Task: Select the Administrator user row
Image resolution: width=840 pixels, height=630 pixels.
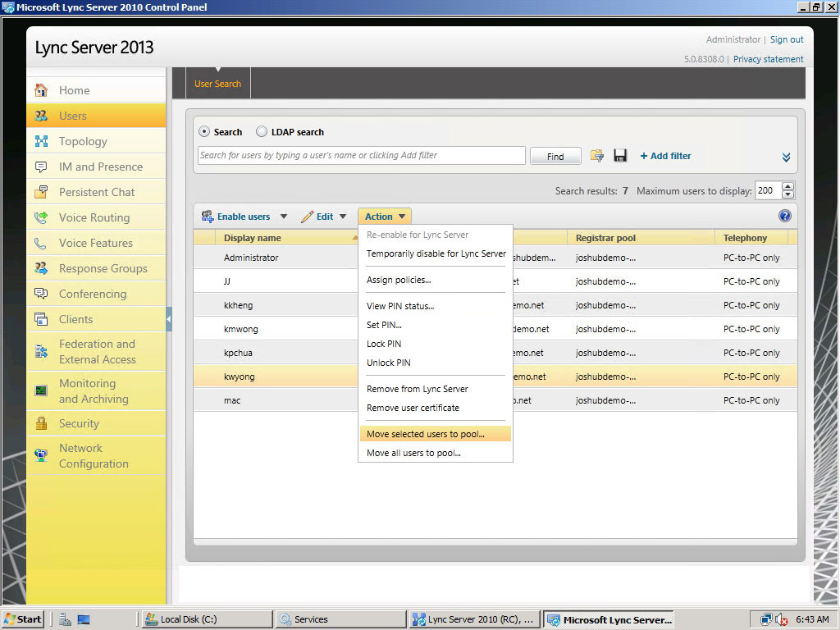Action: (276, 258)
